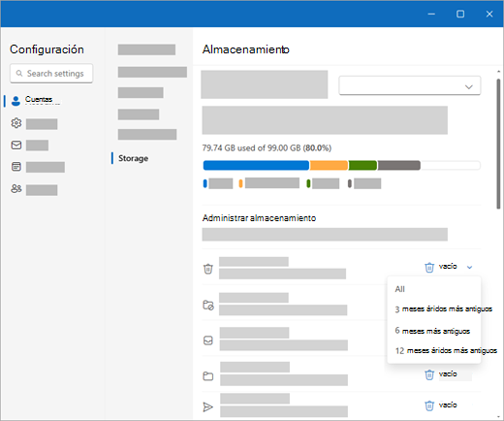Click the gear settings icon in sidebar
Viewport: 504px width, 421px height.
pyautogui.click(x=16, y=123)
